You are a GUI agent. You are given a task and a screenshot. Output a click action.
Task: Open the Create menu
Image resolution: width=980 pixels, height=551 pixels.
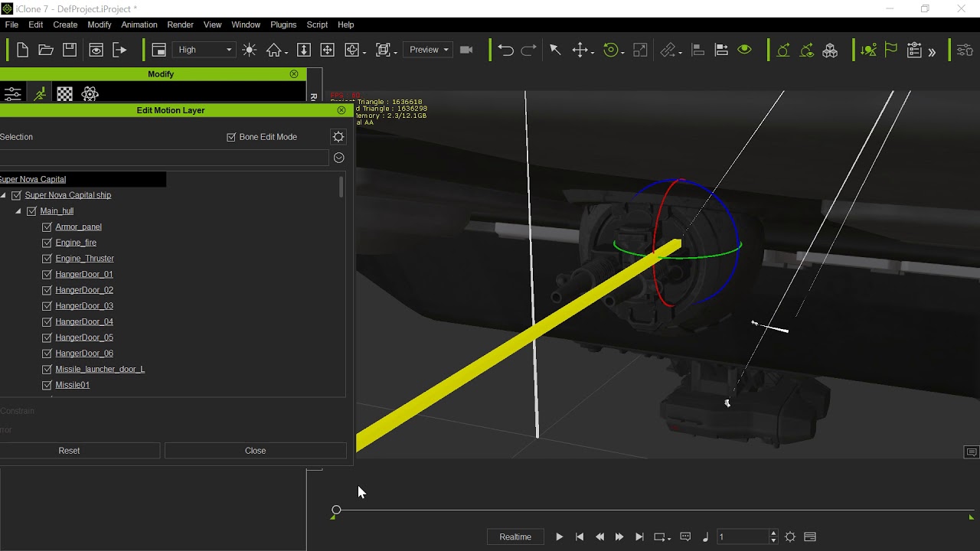(65, 24)
